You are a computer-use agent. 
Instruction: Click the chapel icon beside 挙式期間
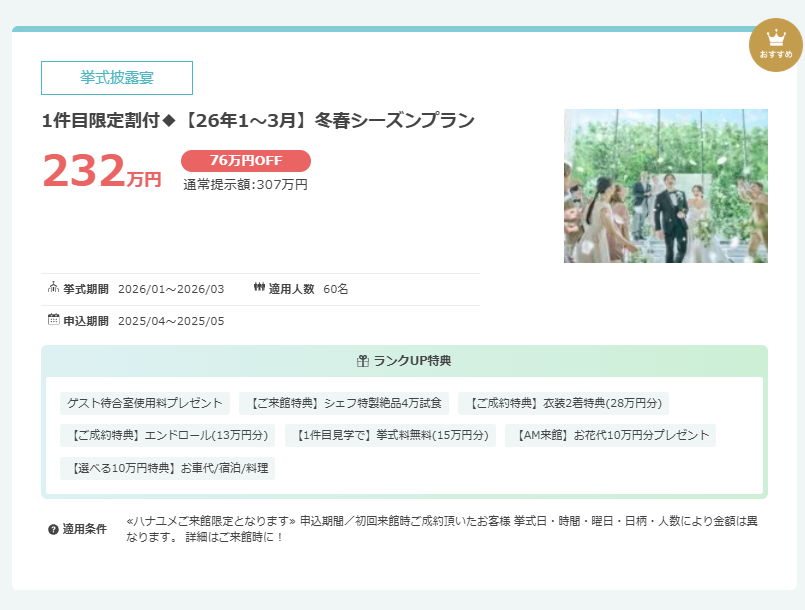point(53,288)
